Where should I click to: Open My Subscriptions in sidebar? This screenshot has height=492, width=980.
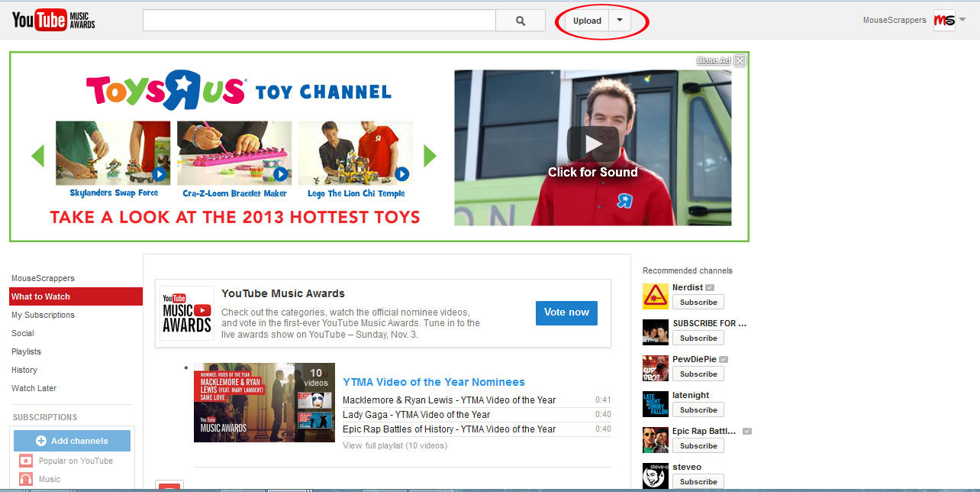(43, 315)
